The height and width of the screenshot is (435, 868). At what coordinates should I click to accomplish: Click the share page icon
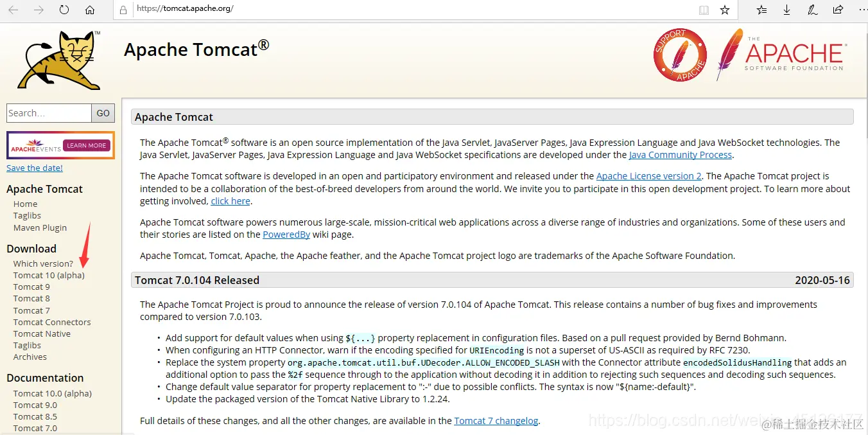point(838,10)
